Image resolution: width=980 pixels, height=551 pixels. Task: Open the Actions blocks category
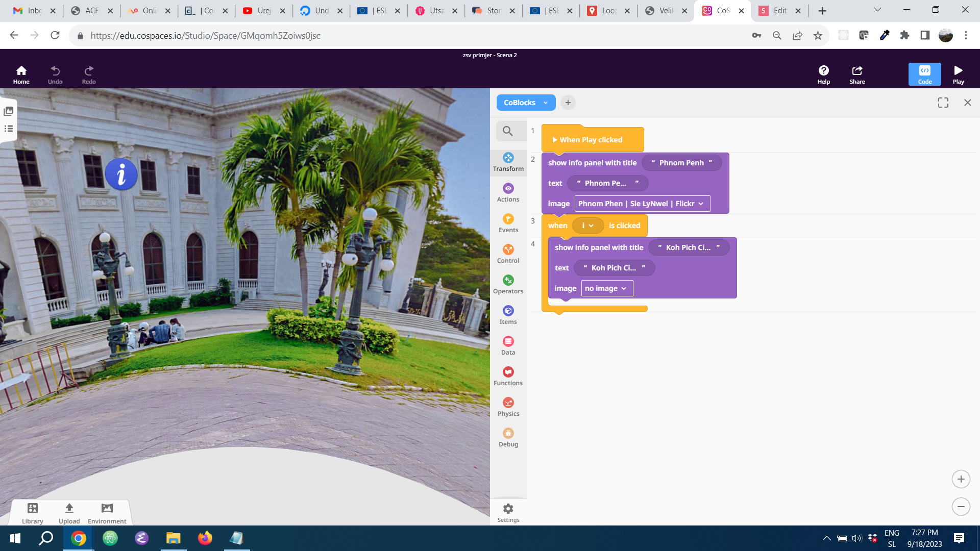pyautogui.click(x=508, y=193)
